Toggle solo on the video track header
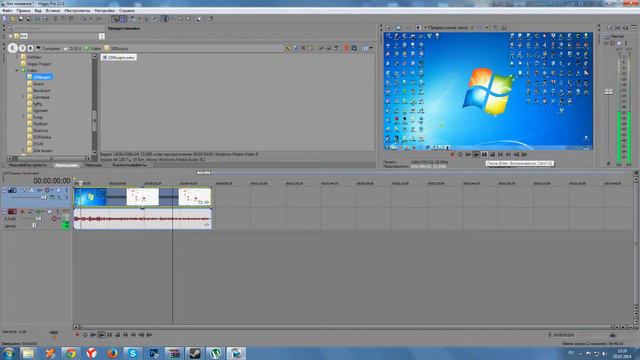640x360 pixels. coord(67,190)
